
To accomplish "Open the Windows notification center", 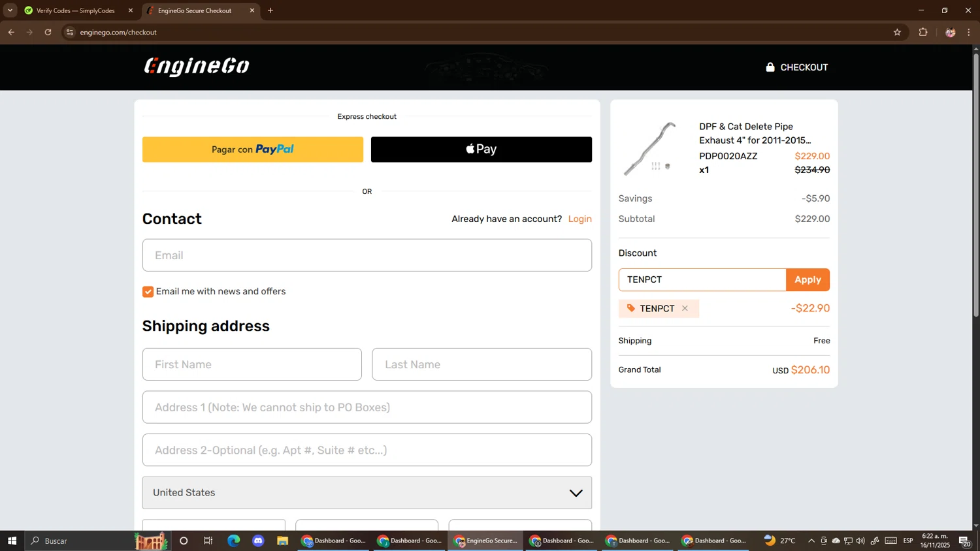I will tap(964, 541).
